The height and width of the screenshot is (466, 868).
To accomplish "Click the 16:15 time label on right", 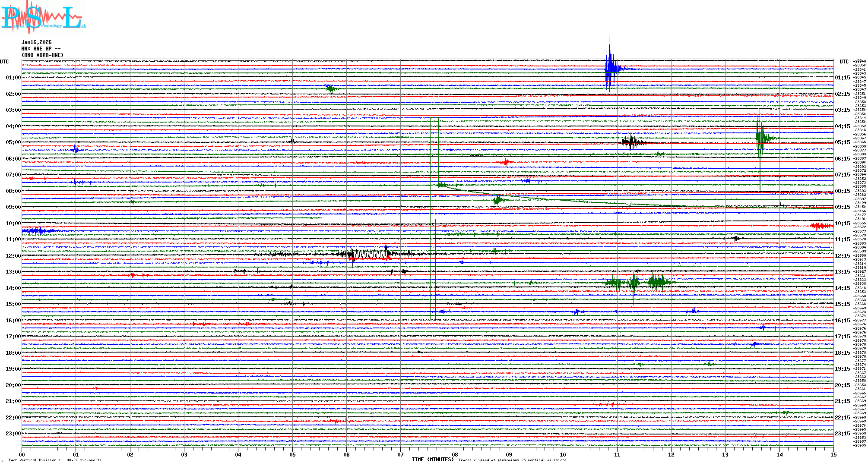I will [842, 321].
